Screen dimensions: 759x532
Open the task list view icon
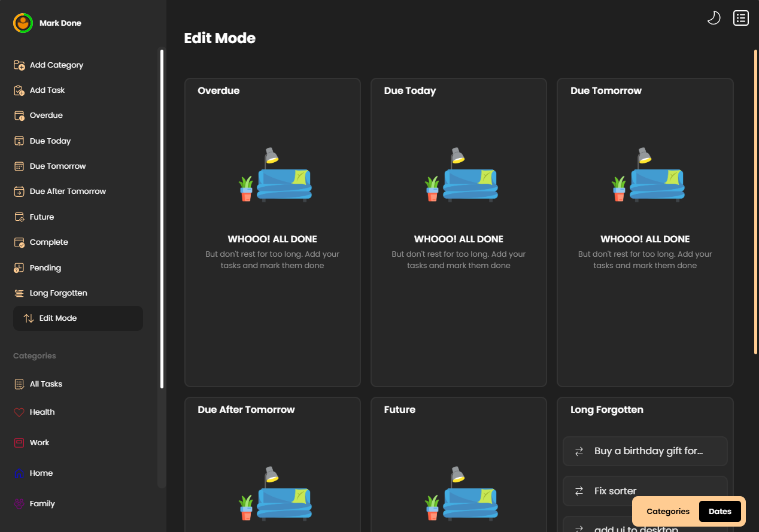point(741,18)
